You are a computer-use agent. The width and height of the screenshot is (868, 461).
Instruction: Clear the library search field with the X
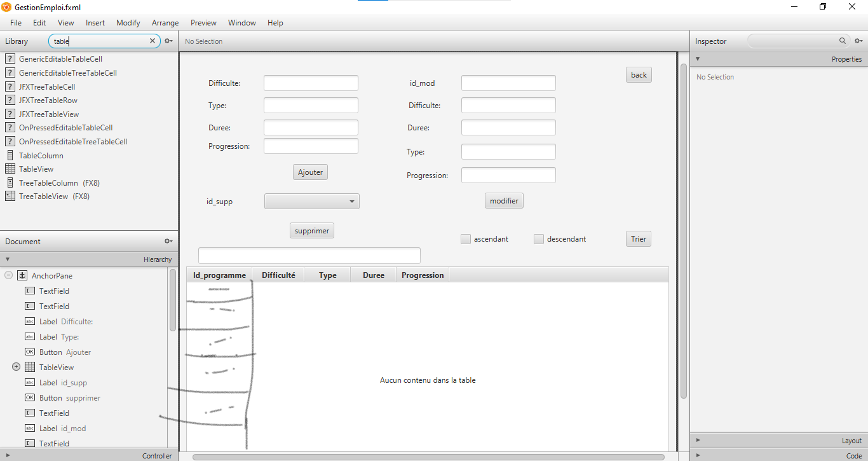click(152, 40)
